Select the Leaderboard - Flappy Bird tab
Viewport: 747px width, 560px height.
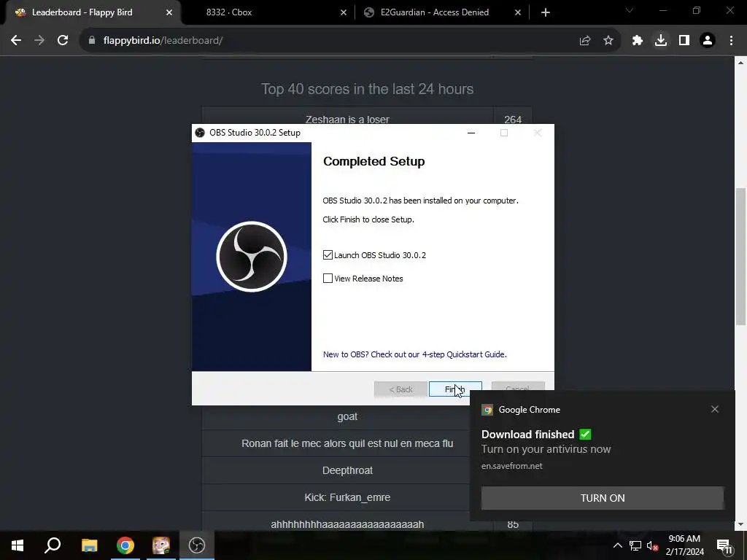tap(93, 12)
